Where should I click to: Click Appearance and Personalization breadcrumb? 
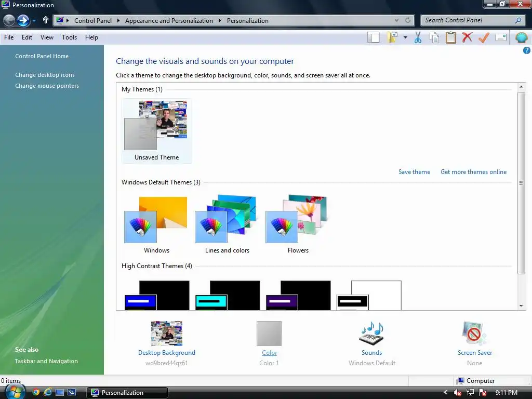click(169, 21)
